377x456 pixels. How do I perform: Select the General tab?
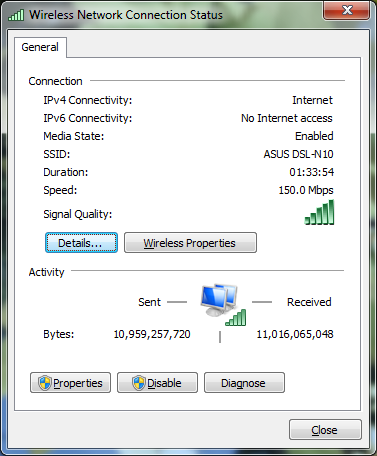click(x=40, y=47)
